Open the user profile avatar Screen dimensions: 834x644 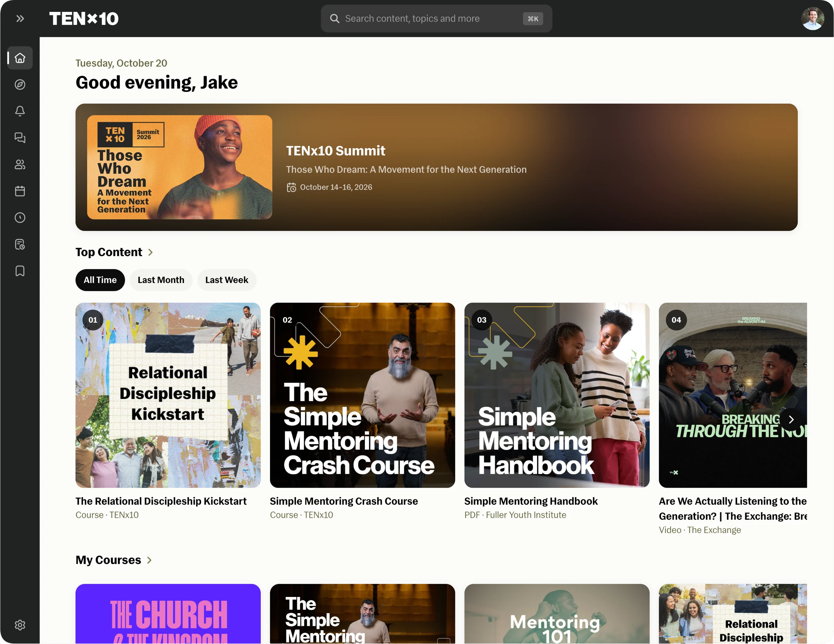[812, 18]
